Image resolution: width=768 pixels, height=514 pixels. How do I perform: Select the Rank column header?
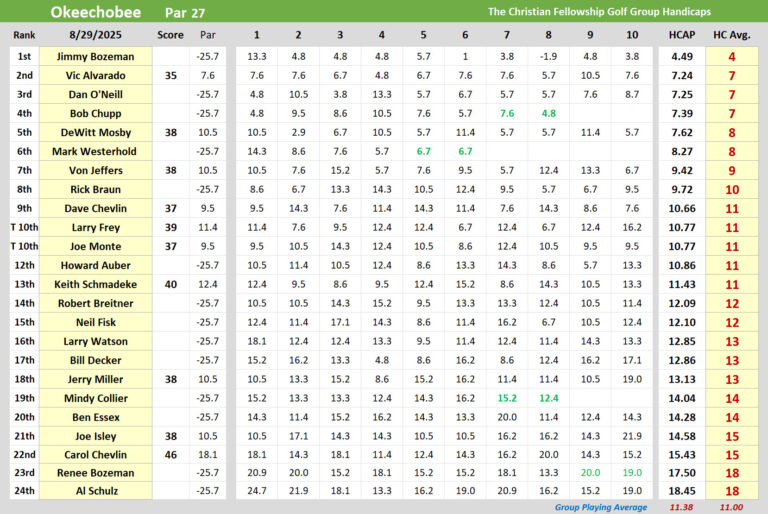[x=24, y=35]
